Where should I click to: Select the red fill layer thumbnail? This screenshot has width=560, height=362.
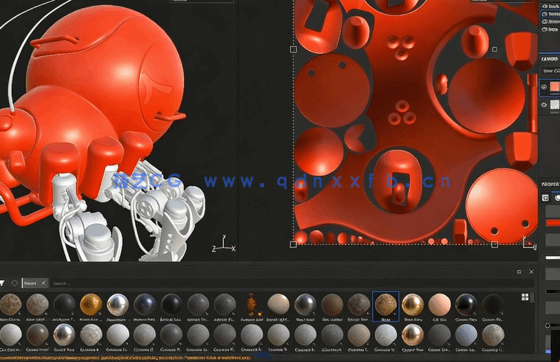[555, 87]
